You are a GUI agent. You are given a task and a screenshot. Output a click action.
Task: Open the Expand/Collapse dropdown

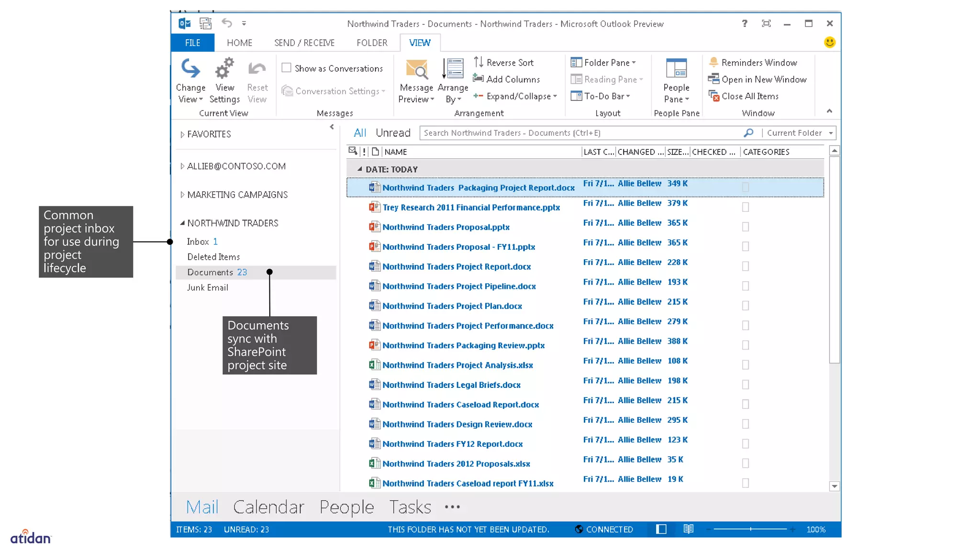515,96
